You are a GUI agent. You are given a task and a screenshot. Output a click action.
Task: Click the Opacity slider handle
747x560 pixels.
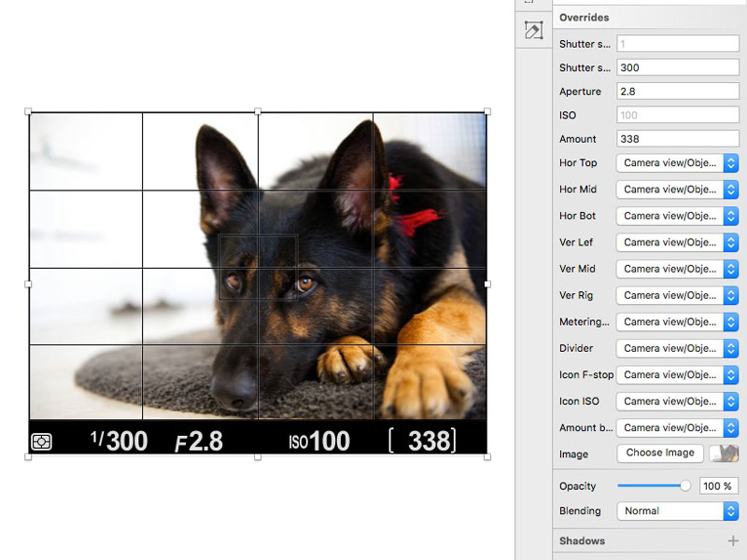coord(683,485)
